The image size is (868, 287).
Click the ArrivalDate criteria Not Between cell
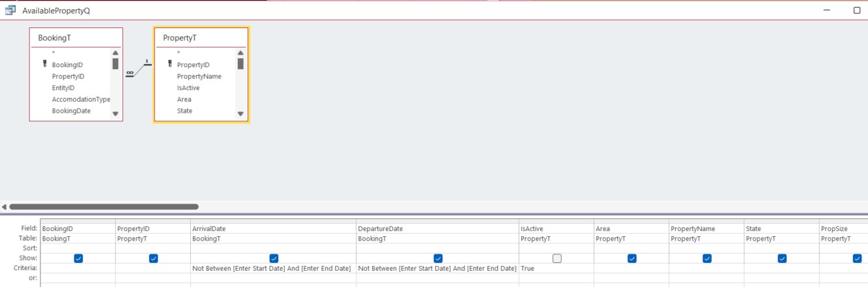[x=274, y=268]
